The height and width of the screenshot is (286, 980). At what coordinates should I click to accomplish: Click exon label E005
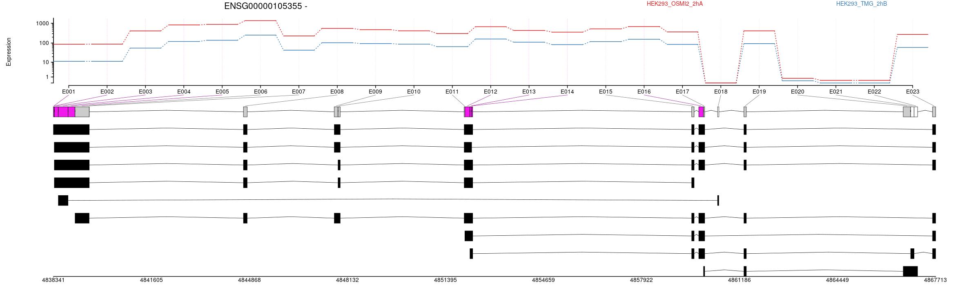pyautogui.click(x=222, y=92)
